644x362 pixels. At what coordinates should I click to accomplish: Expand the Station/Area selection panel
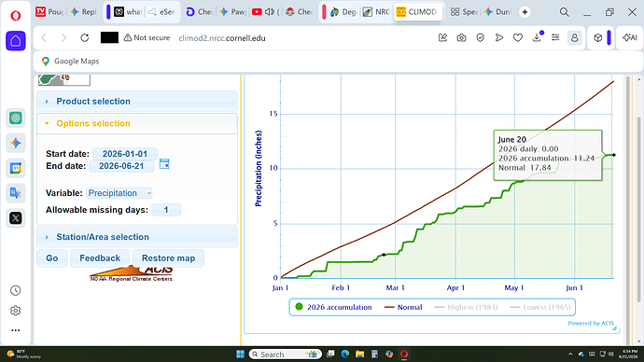(x=137, y=237)
